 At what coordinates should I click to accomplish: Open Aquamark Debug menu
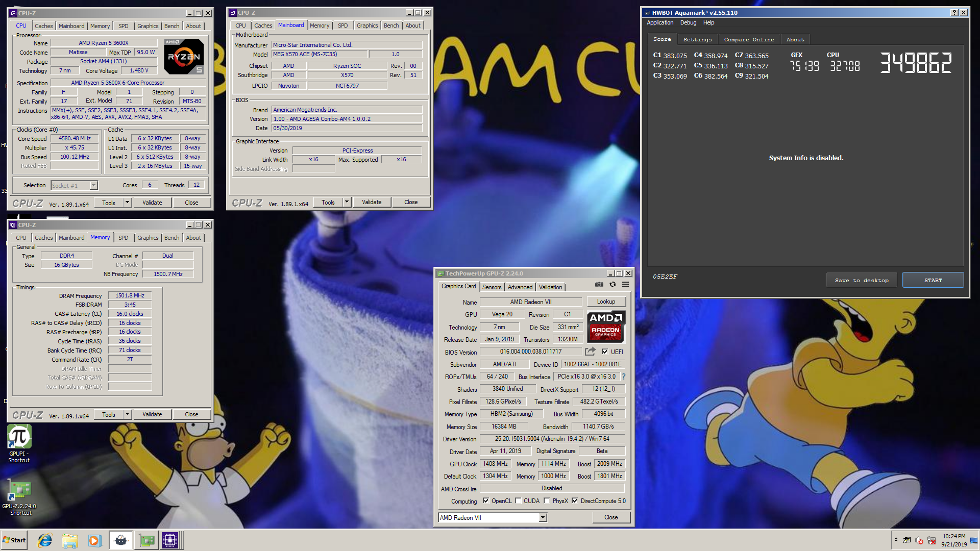pos(688,22)
